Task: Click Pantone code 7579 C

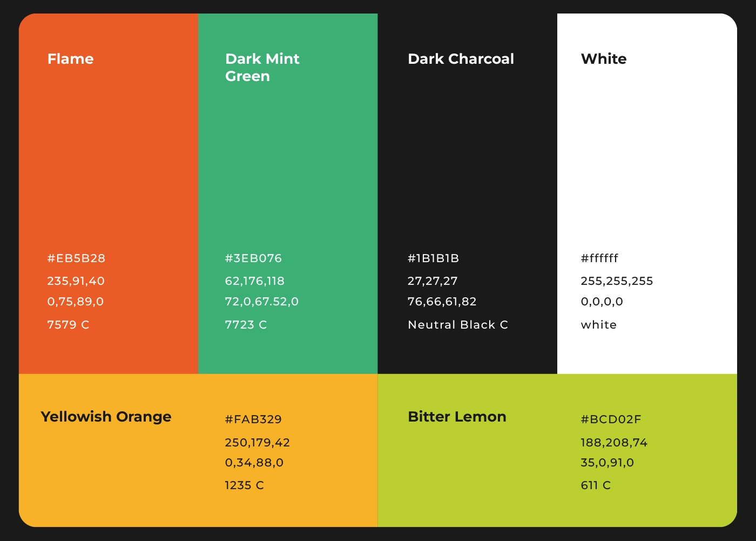Action: 68,325
